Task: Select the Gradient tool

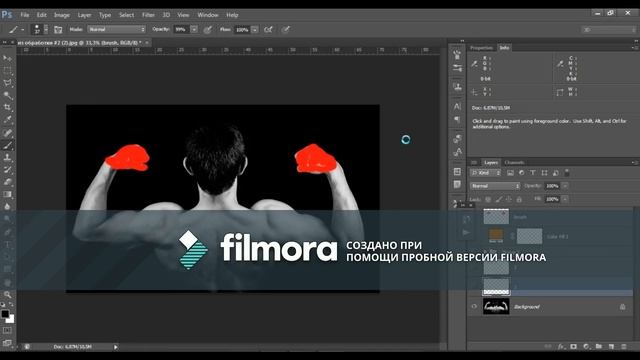Action: pyautogui.click(x=7, y=195)
